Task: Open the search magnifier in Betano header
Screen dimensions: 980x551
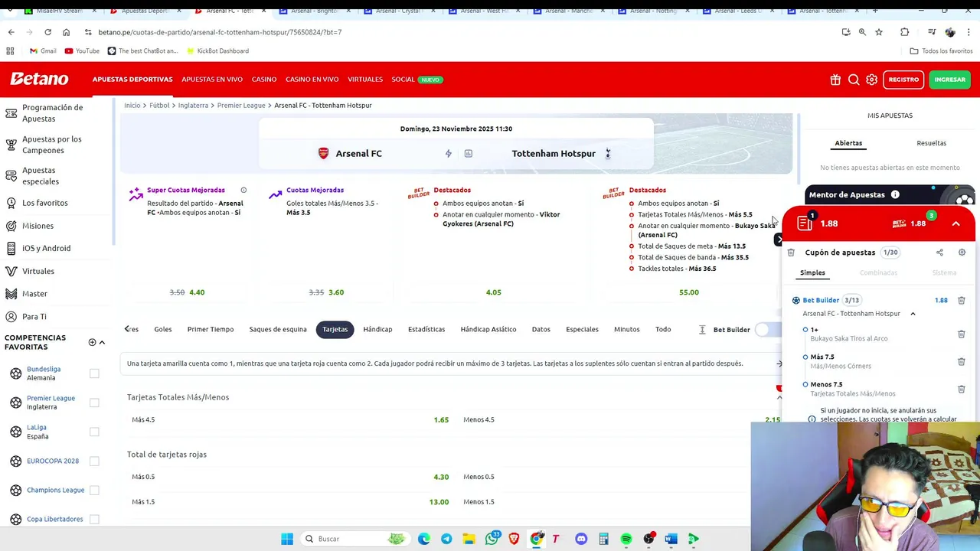Action: coord(854,80)
